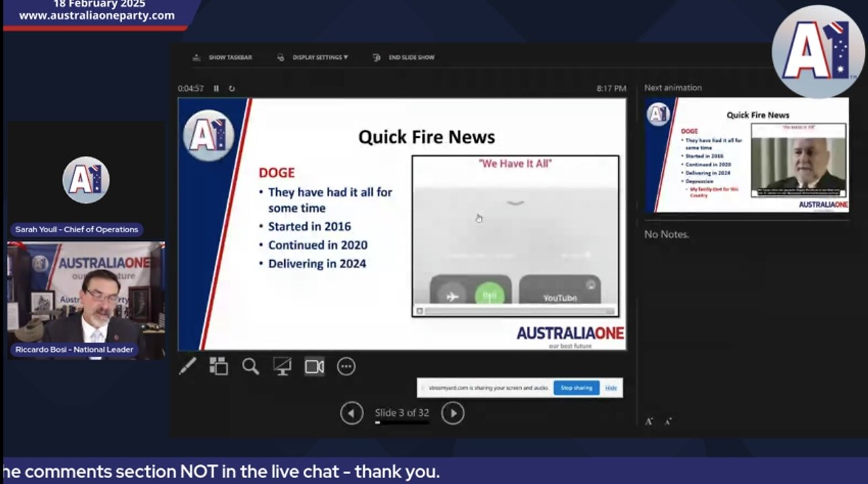Click the A1 logo on the current slide
Image resolution: width=868 pixels, height=484 pixels.
coord(209,134)
